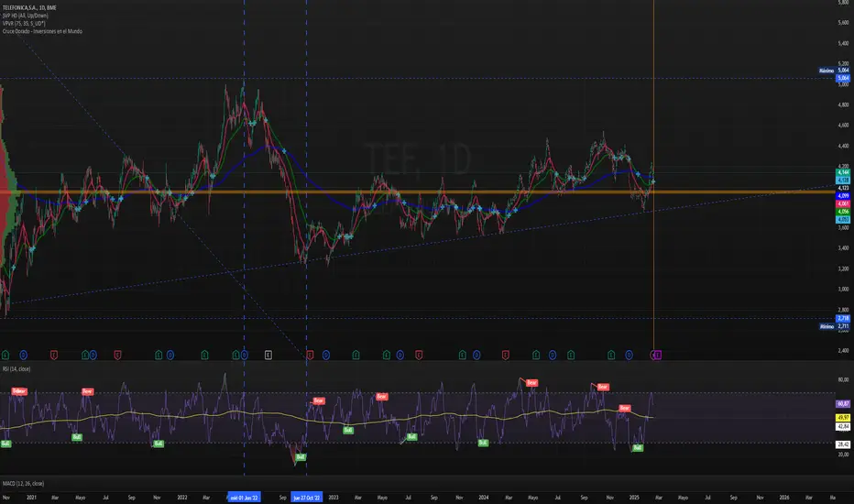Image resolution: width=854 pixels, height=504 pixels.
Task: Click the 'mié 01 Jun '22' date label
Action: coord(245,498)
